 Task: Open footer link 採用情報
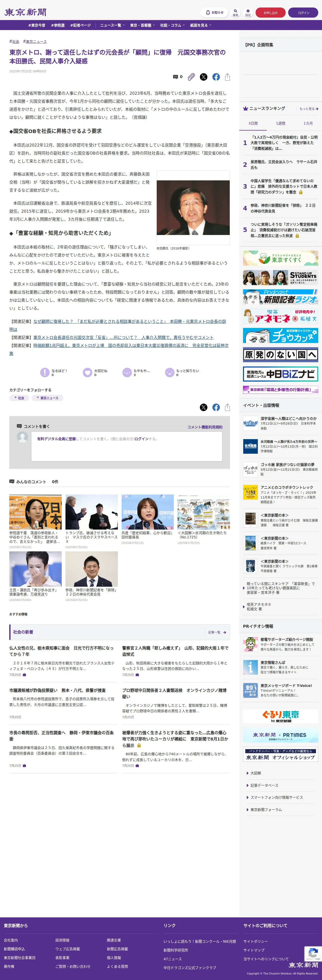[62, 940]
